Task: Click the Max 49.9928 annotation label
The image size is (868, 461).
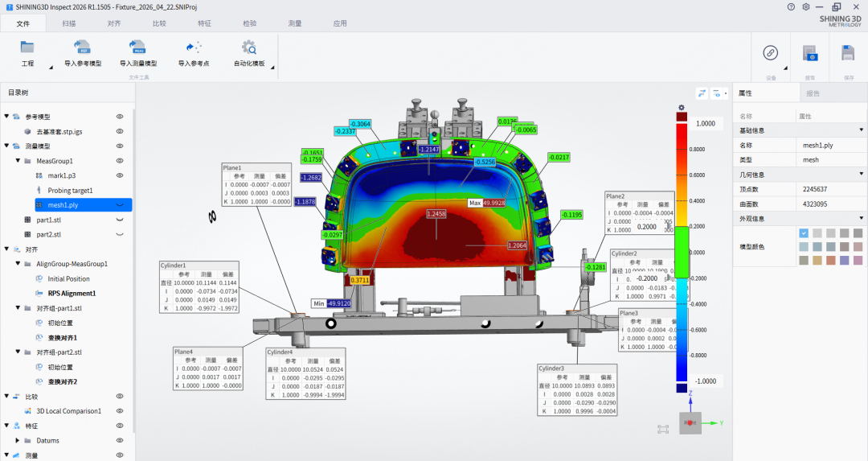Action: click(486, 203)
